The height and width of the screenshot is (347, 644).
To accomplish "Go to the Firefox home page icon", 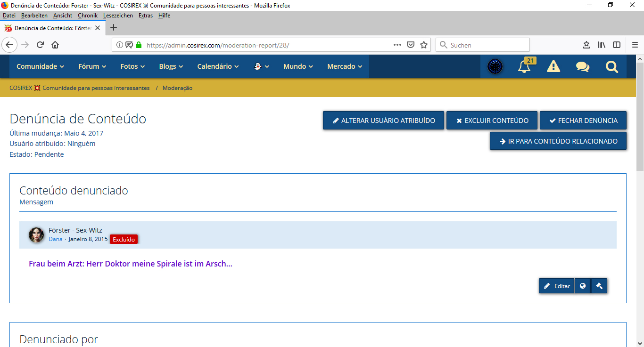I will click(x=55, y=45).
